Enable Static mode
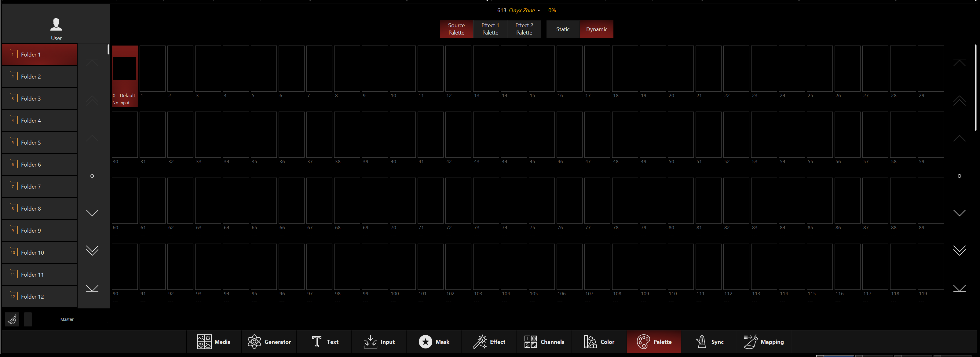The height and width of the screenshot is (357, 980). pos(563,29)
